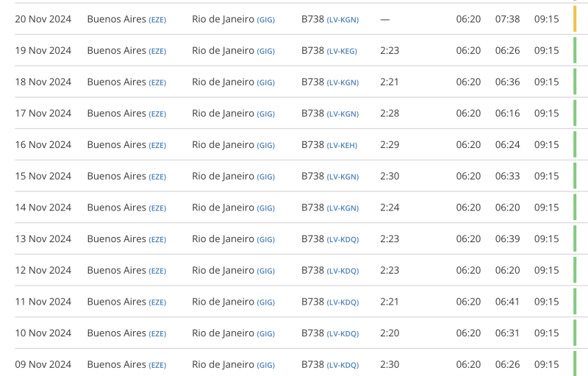Click the LV-KGN link in 18 Nov row
The width and height of the screenshot is (588, 376).
(x=343, y=82)
